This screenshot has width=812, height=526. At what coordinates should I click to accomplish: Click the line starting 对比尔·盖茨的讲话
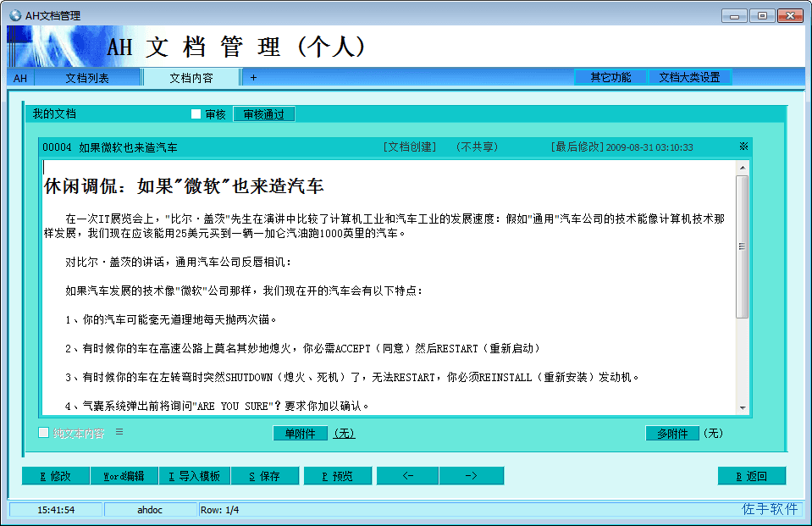point(179,263)
